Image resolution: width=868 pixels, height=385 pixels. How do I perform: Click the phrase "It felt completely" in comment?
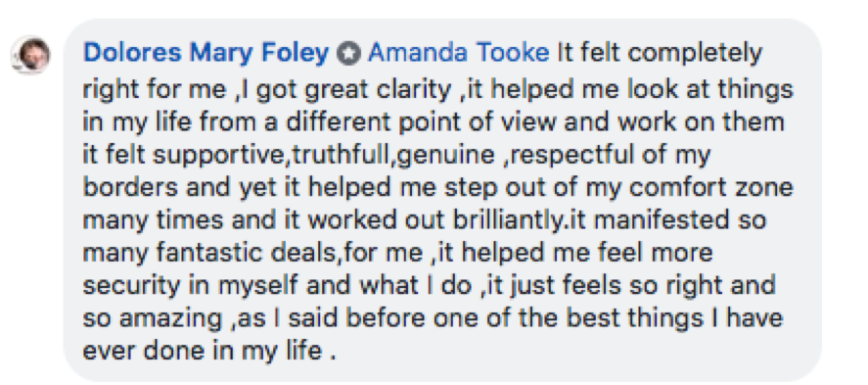click(x=660, y=54)
